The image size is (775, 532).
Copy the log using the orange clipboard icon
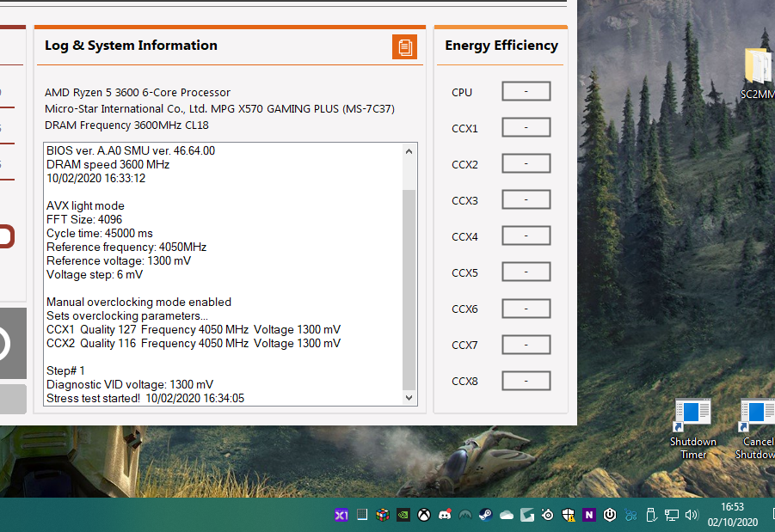click(405, 47)
